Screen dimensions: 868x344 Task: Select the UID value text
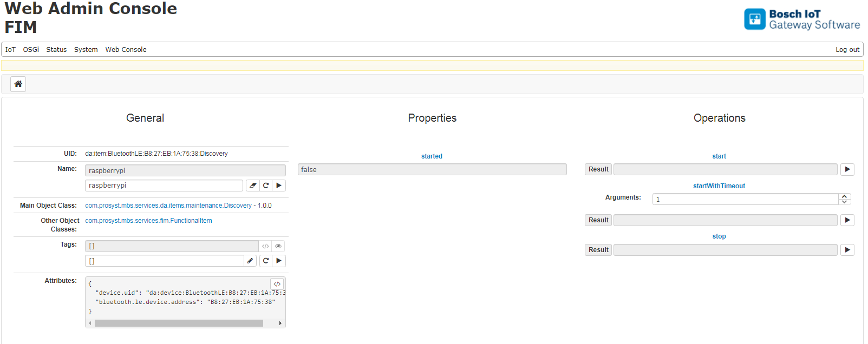(x=156, y=154)
